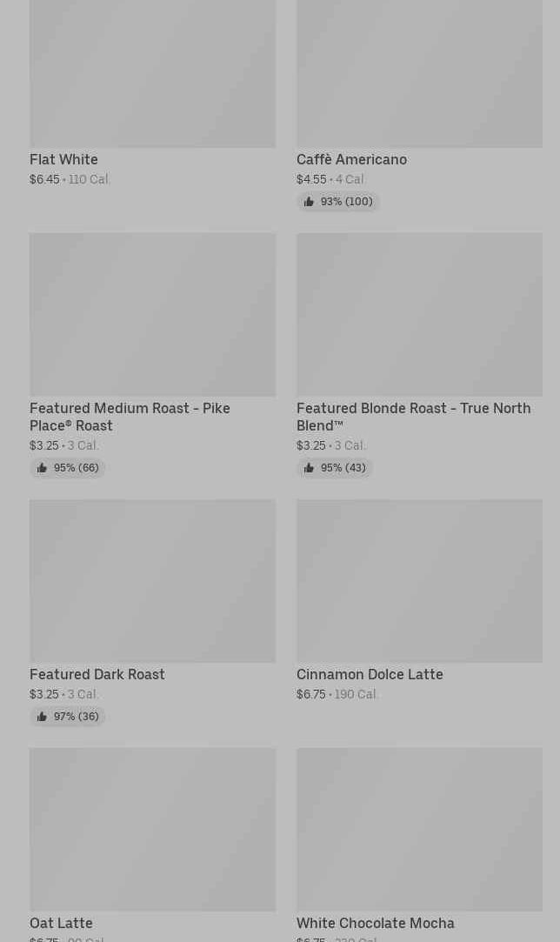Select the Pike Place Roast image
The width and height of the screenshot is (560, 942).
click(152, 314)
